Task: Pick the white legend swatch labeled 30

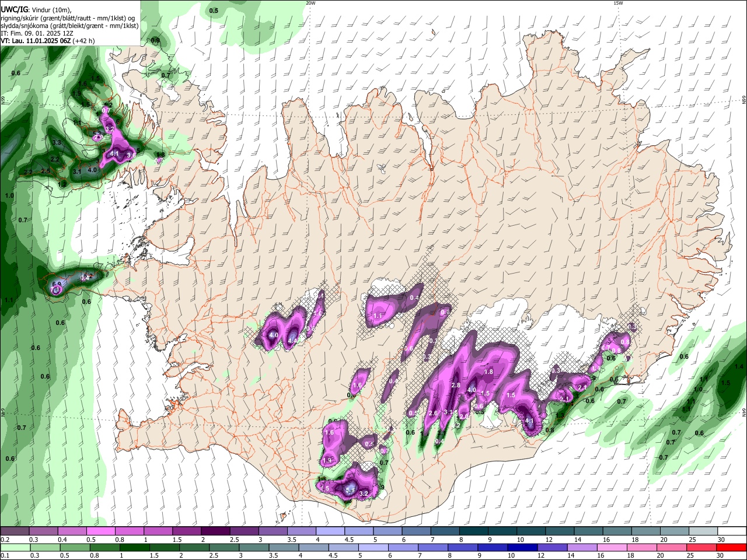Action: click(x=731, y=531)
